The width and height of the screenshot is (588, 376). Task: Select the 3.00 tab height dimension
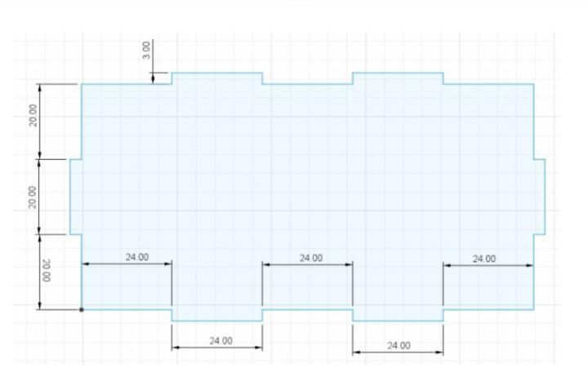(x=147, y=50)
